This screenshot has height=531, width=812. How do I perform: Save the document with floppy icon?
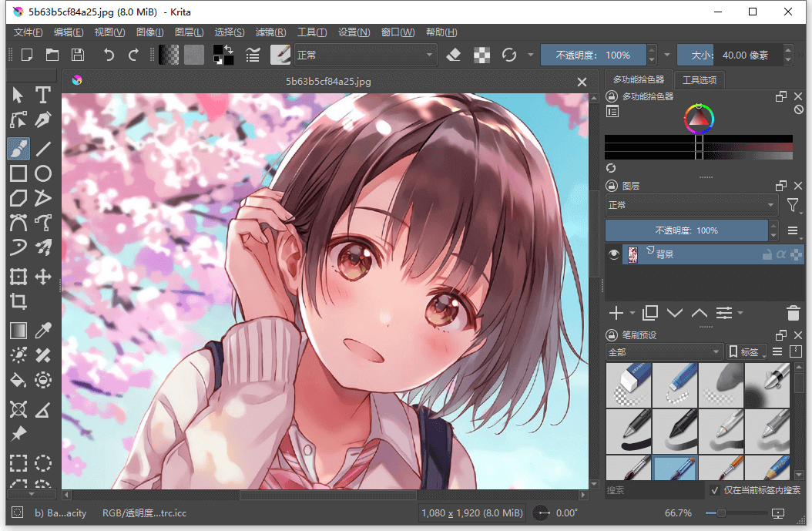(78, 55)
